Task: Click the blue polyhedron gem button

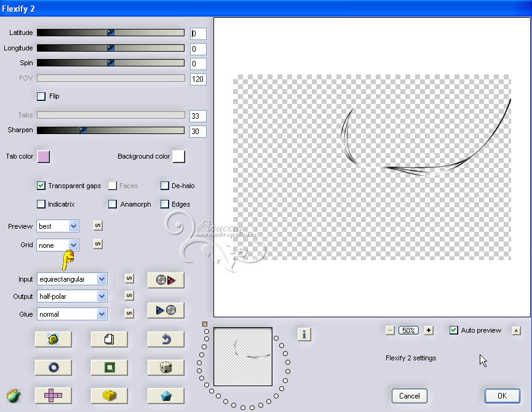Action: (x=166, y=395)
